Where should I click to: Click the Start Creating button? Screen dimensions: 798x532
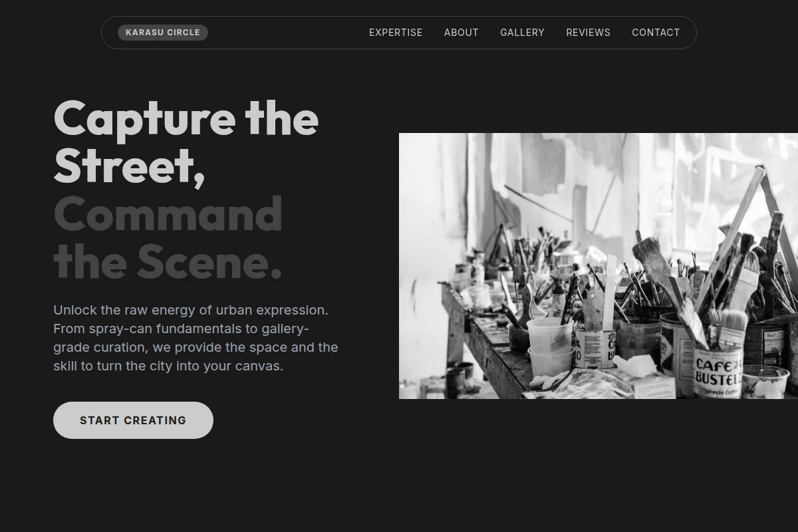(133, 420)
